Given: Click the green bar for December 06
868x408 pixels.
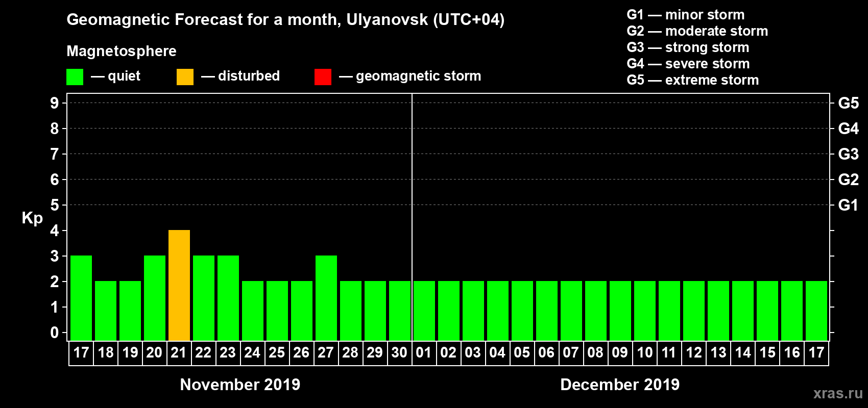Looking at the screenshot, I should click(547, 311).
